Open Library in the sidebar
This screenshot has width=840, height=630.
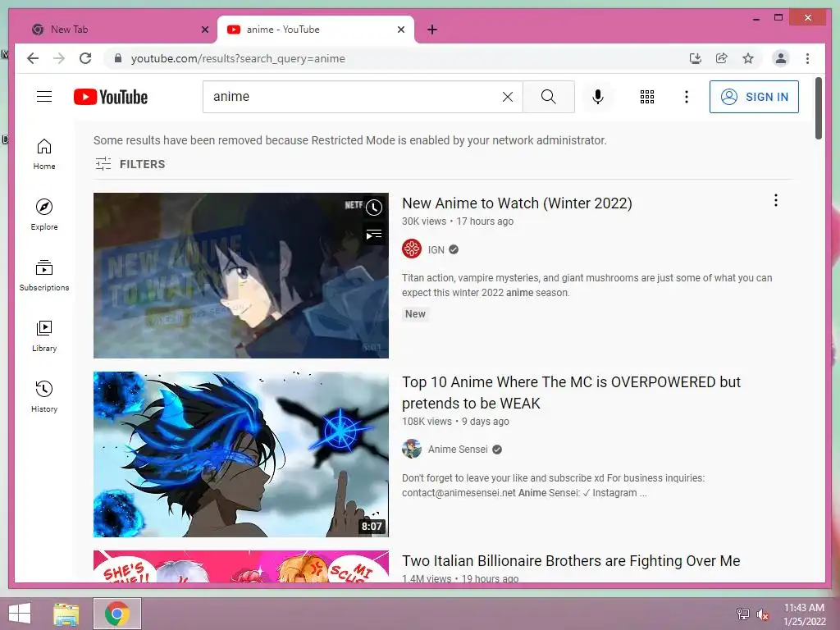(x=44, y=336)
